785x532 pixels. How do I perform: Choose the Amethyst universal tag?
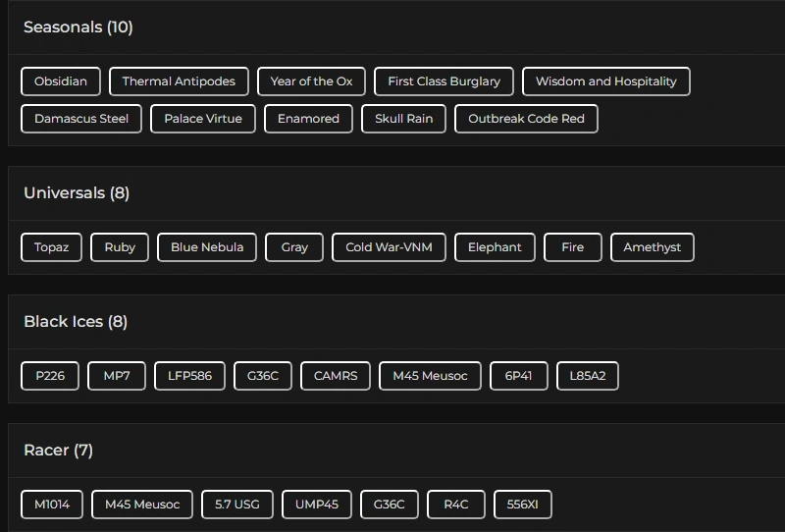653,247
